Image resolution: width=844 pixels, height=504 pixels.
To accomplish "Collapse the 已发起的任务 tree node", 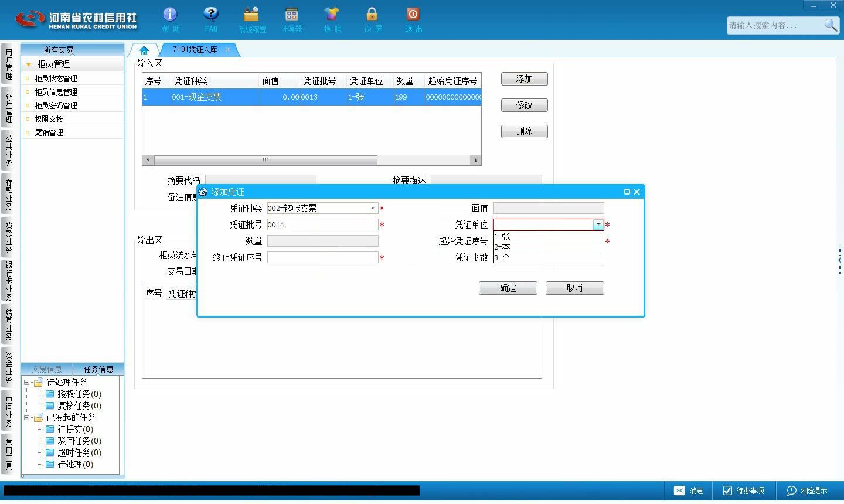I will pyautogui.click(x=27, y=418).
